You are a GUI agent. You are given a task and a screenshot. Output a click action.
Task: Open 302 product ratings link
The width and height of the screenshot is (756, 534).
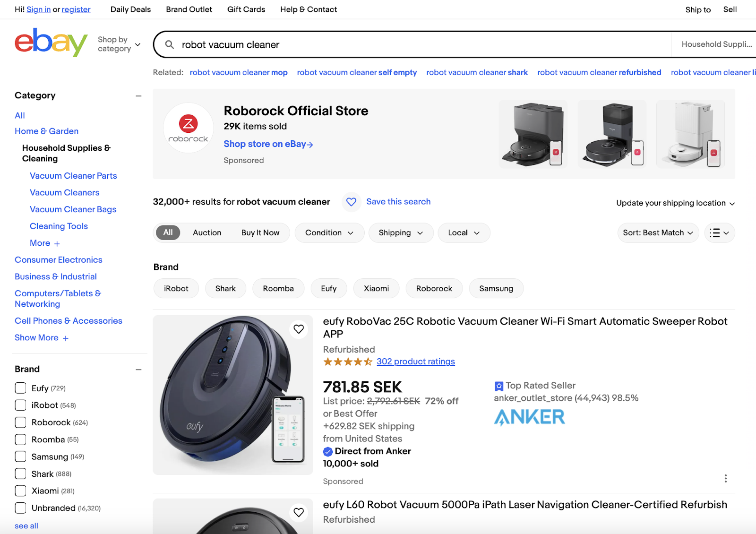point(416,362)
